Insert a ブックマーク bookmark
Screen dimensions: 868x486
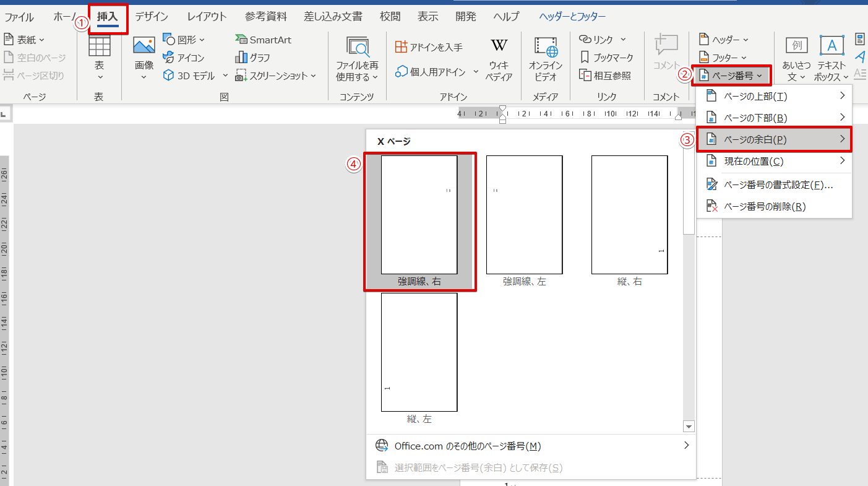point(606,58)
